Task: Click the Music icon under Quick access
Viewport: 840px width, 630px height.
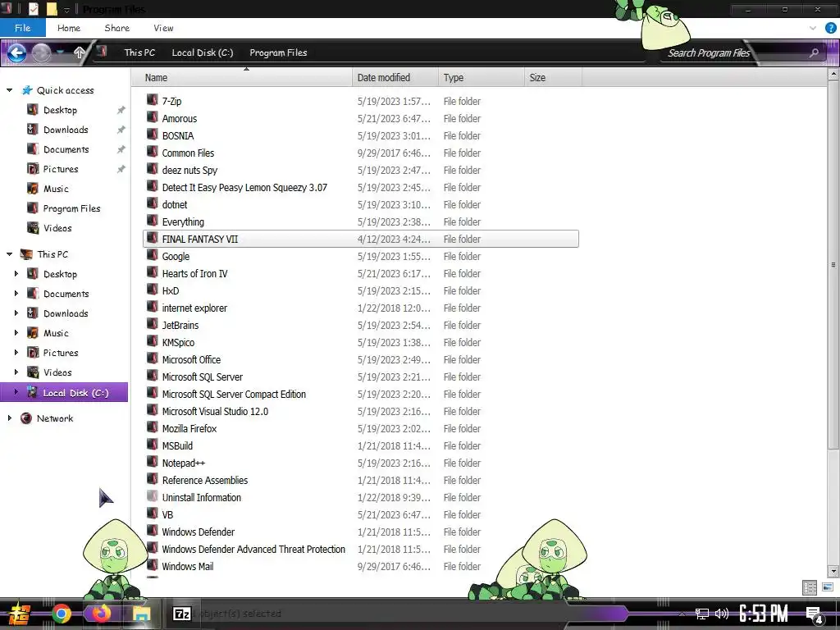Action: [x=33, y=189]
